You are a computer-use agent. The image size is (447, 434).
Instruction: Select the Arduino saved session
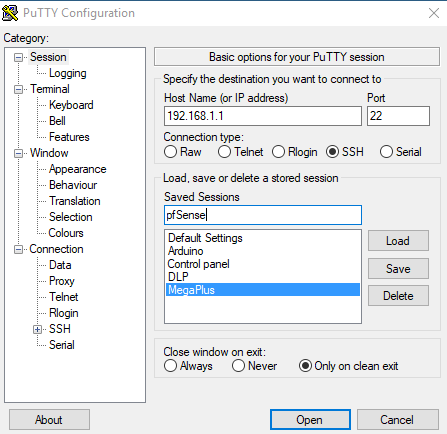[x=185, y=251]
